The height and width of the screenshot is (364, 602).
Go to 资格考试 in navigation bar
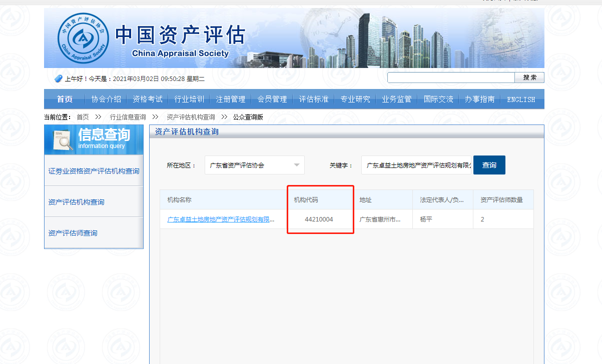pyautogui.click(x=148, y=99)
